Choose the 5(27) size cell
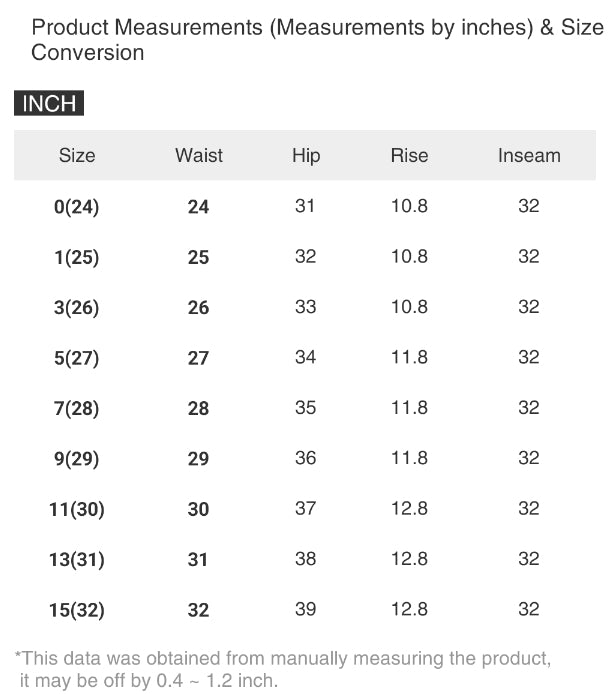Image resolution: width=613 pixels, height=694 pixels. click(x=77, y=358)
